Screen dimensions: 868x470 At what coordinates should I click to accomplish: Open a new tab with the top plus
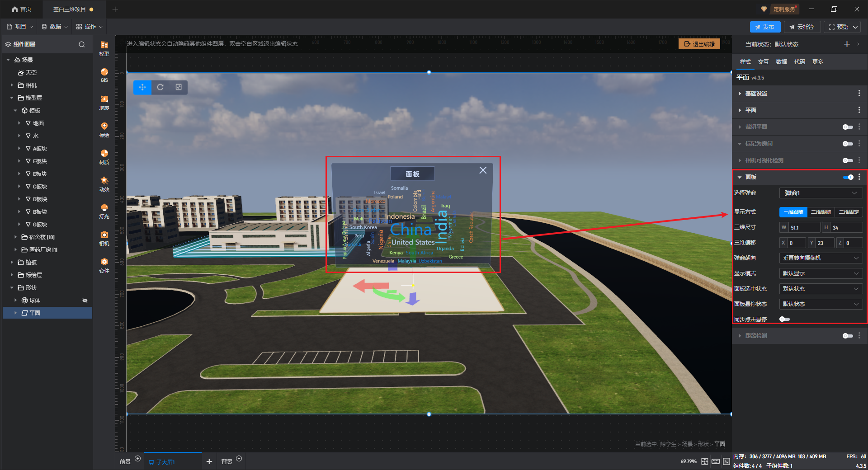point(115,9)
